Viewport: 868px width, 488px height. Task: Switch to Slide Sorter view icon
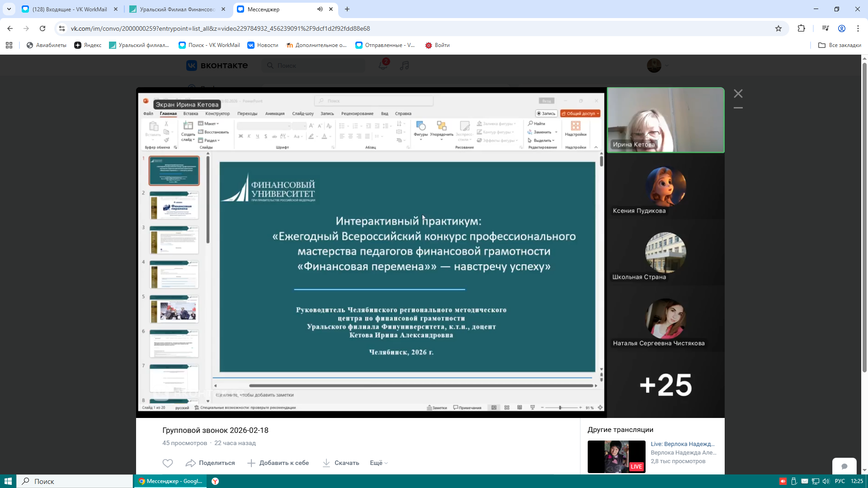point(507,408)
